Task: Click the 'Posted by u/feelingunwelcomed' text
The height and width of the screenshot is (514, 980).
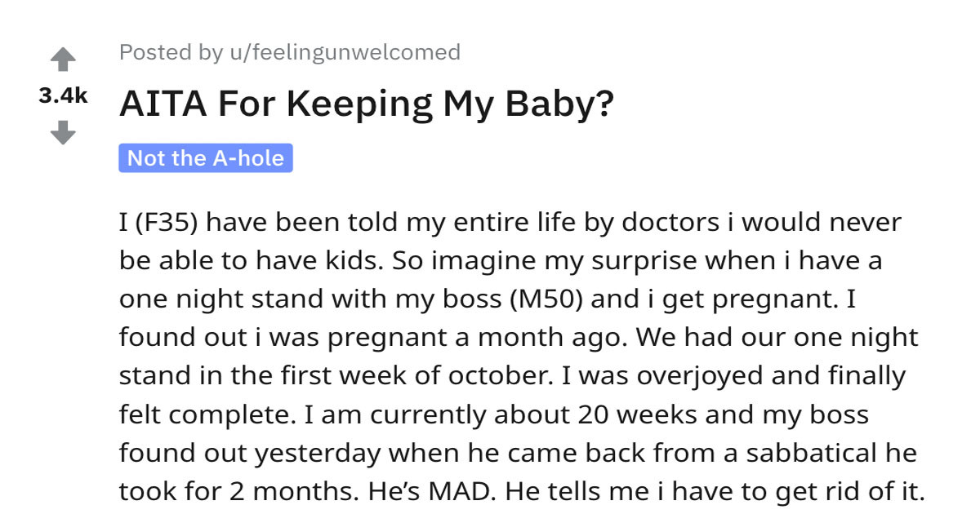Action: (x=290, y=51)
